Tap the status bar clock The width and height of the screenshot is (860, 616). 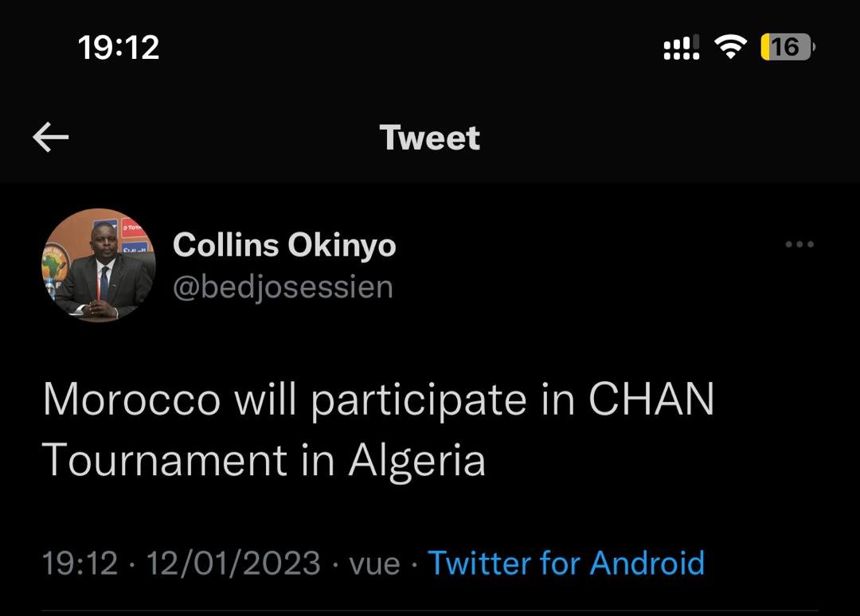click(119, 48)
